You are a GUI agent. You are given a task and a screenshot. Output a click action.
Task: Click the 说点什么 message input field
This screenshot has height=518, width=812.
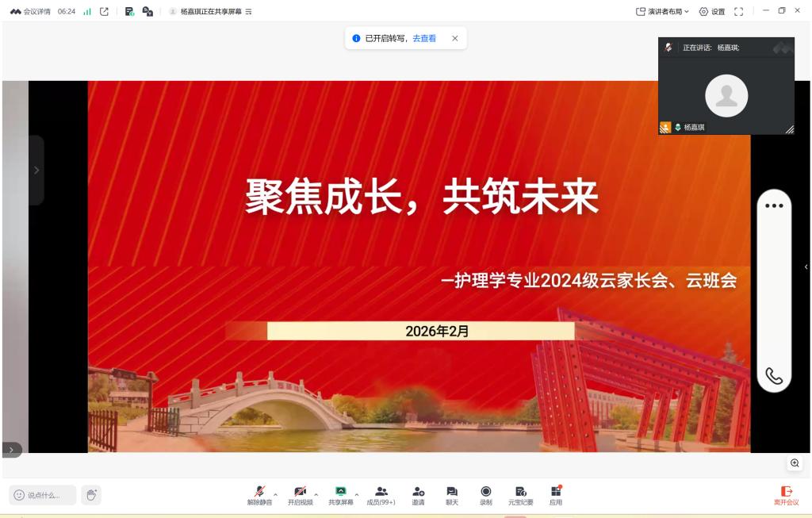(x=44, y=495)
